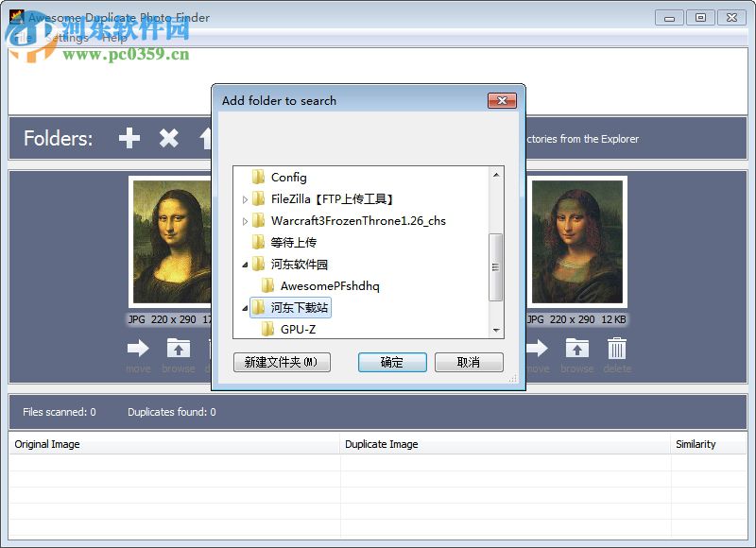Click the up arrow icon beside Folders
This screenshot has width=756, height=548.
click(x=208, y=138)
